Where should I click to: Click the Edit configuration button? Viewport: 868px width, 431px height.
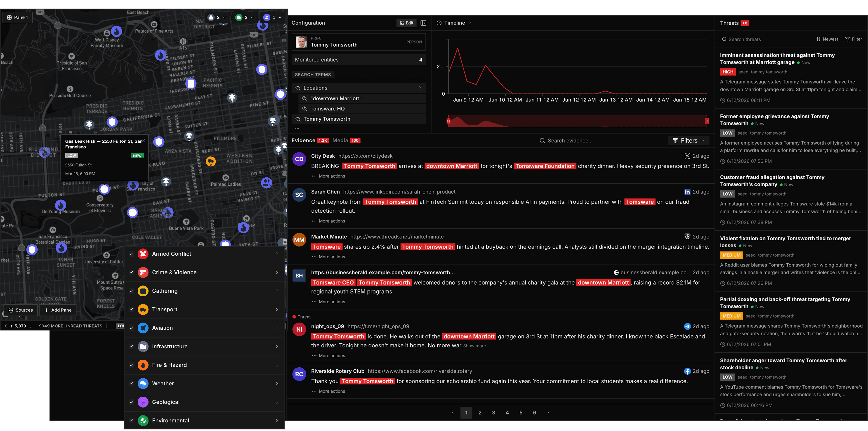(406, 23)
